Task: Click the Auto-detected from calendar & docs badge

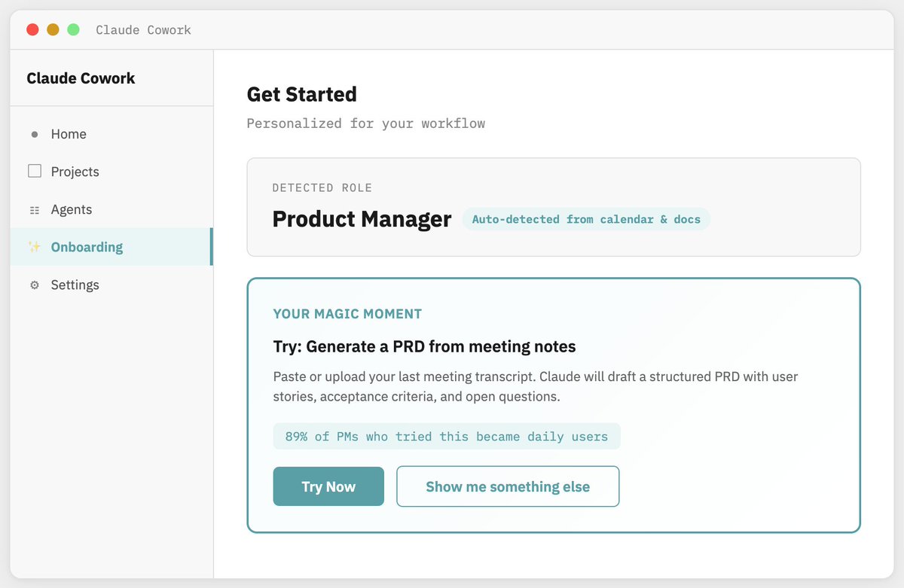Action: click(586, 219)
